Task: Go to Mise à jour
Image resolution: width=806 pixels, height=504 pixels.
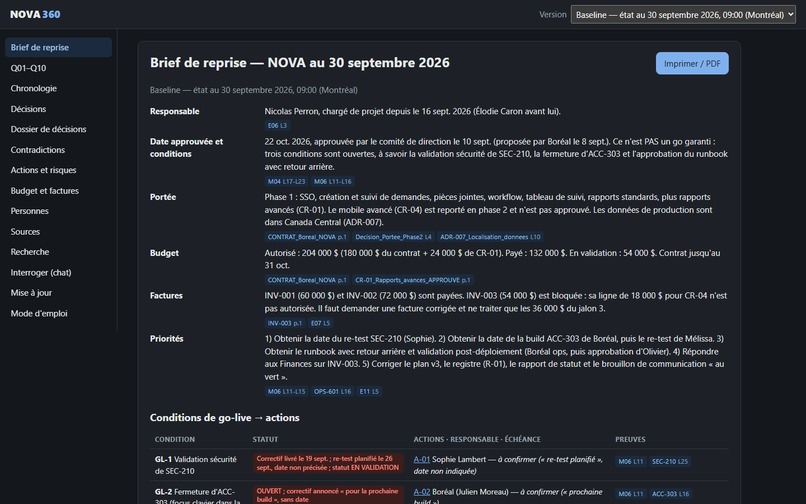Action: click(x=58, y=293)
